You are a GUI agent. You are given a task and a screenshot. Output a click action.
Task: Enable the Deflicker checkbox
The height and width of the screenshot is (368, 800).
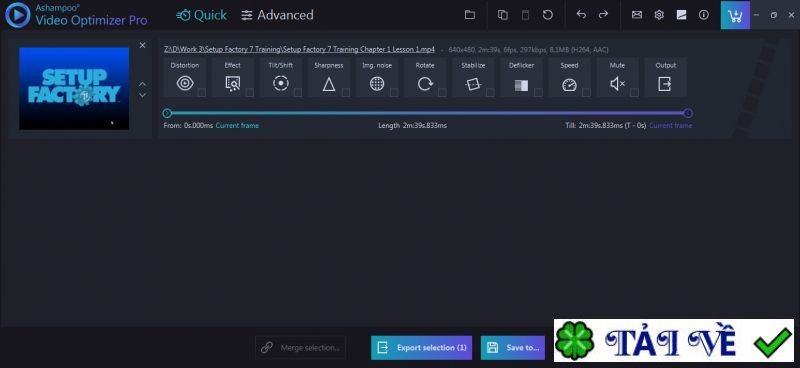(538, 92)
